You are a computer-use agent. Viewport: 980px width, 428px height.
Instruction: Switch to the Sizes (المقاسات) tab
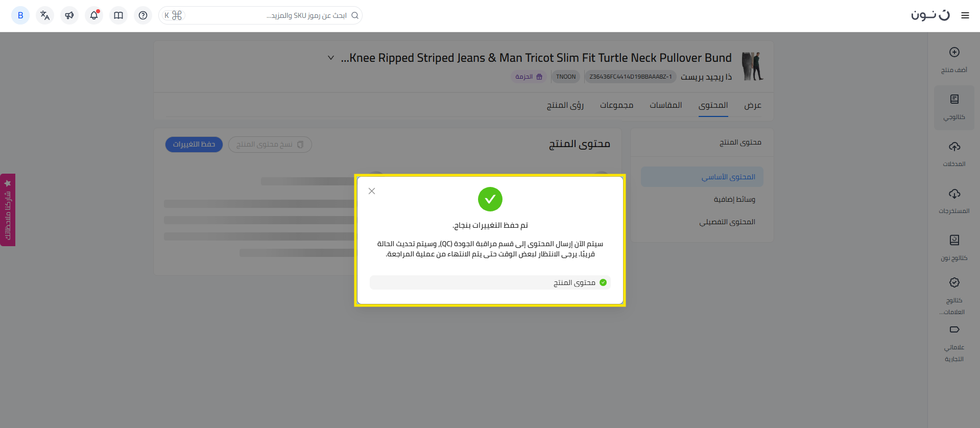pos(666,105)
